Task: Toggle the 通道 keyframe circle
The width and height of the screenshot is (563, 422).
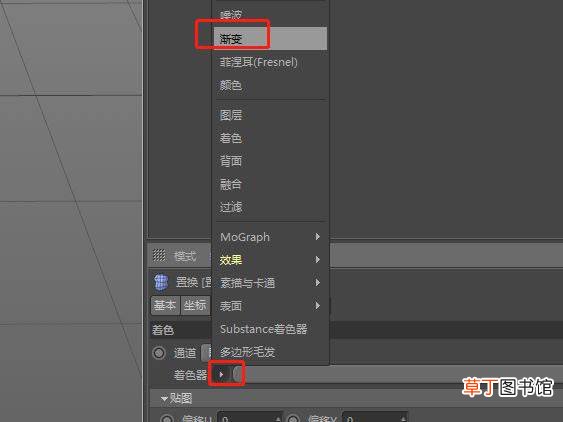Action: (159, 353)
